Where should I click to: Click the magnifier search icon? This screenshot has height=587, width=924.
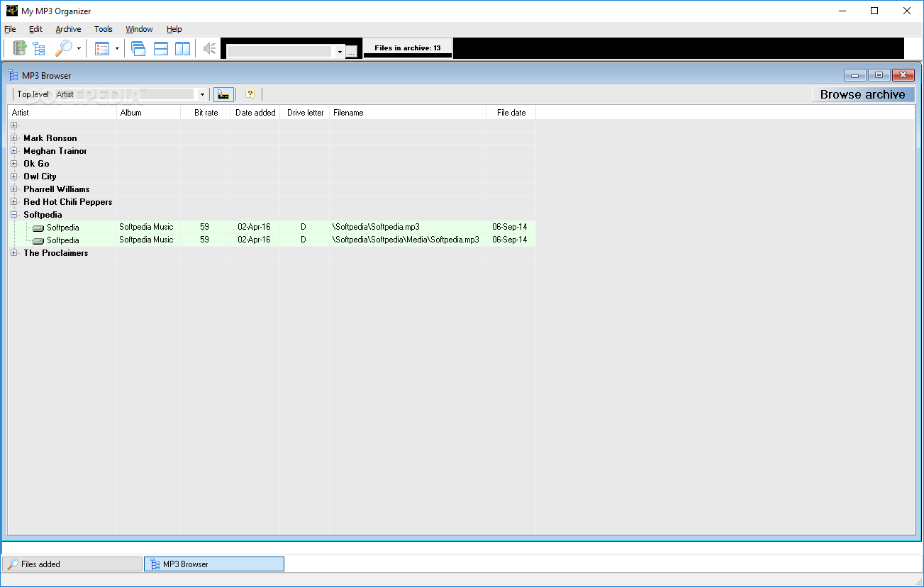(x=64, y=48)
